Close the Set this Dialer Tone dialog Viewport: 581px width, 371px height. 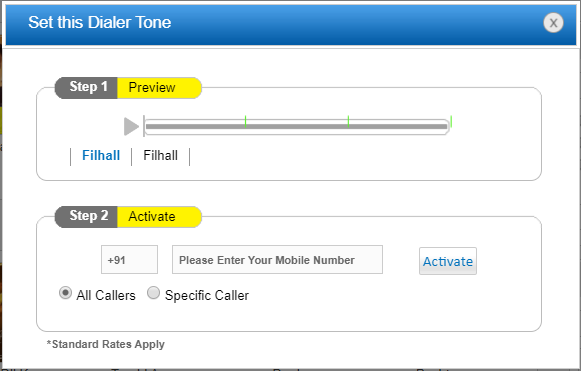[553, 23]
